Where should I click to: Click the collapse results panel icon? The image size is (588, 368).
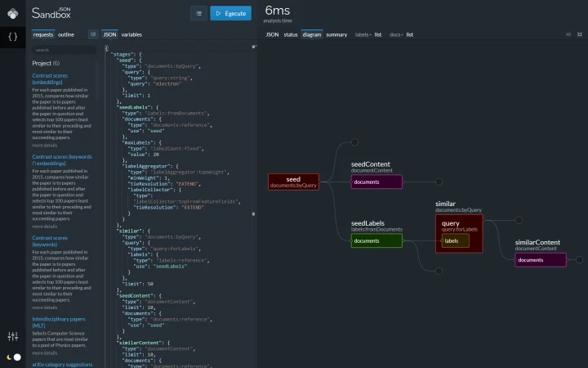568,34
